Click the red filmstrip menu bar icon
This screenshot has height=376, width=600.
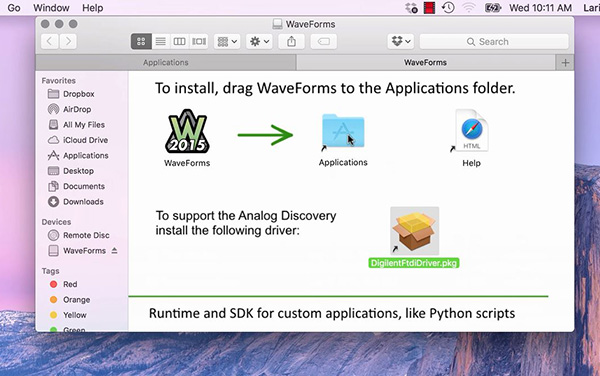tap(429, 8)
